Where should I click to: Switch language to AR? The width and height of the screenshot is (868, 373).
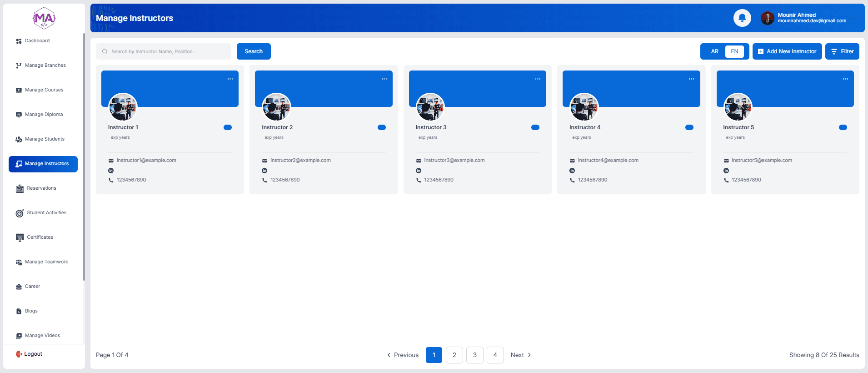pyautogui.click(x=714, y=51)
